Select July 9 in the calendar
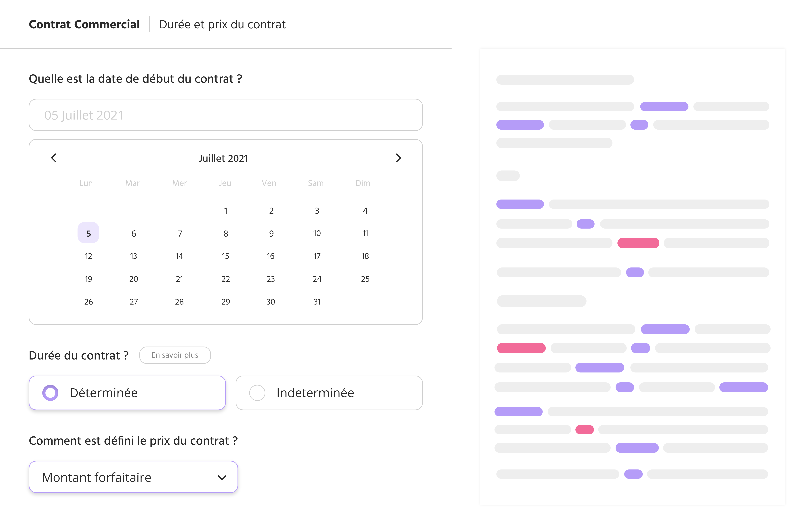The width and height of the screenshot is (812, 530). pyautogui.click(x=271, y=233)
